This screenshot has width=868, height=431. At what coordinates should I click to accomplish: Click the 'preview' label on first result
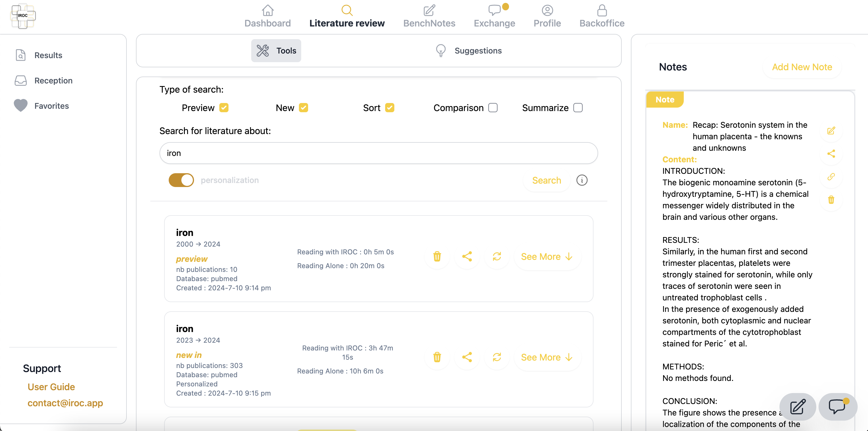[191, 259]
